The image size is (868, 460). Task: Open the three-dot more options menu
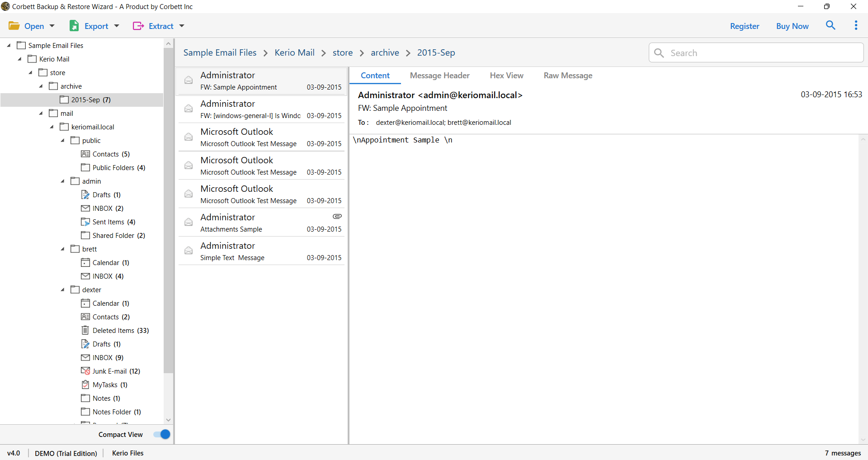(x=856, y=25)
